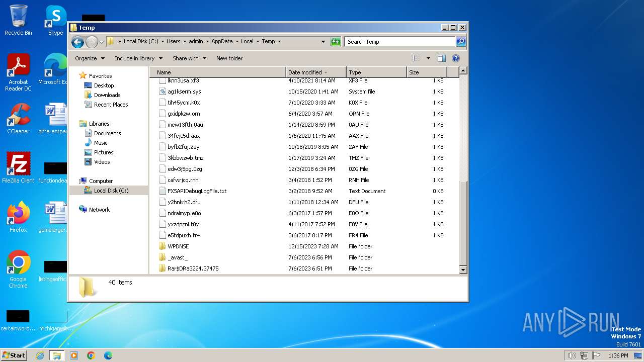Open the recent pages dropdown next to Forward
The width and height of the screenshot is (644, 362).
(102, 42)
